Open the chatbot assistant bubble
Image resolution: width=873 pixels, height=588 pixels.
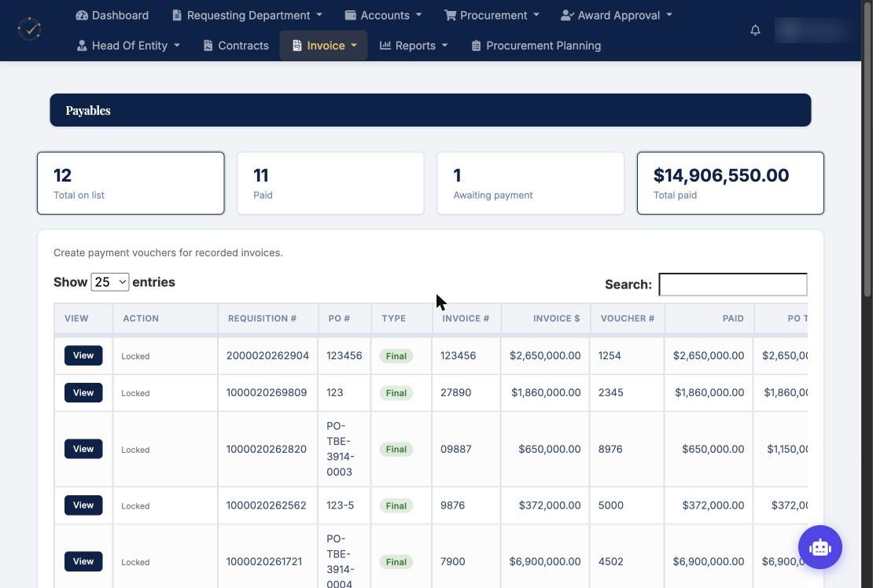[820, 547]
